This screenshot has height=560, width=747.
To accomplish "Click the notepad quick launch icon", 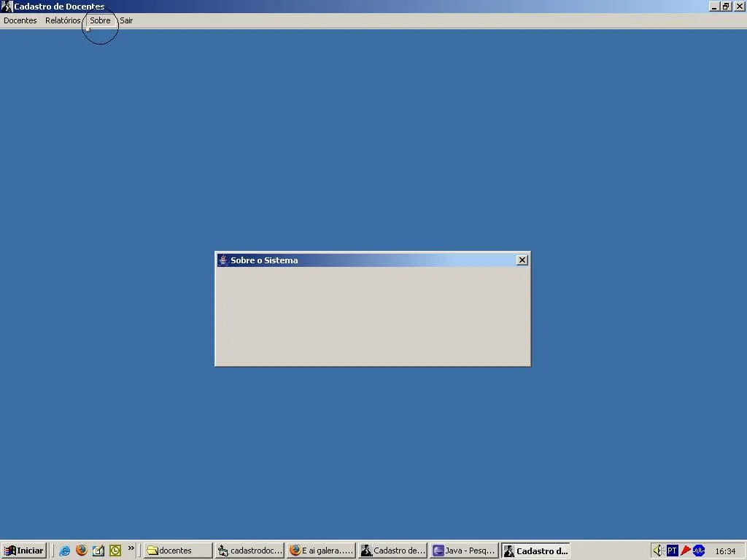I will (98, 551).
